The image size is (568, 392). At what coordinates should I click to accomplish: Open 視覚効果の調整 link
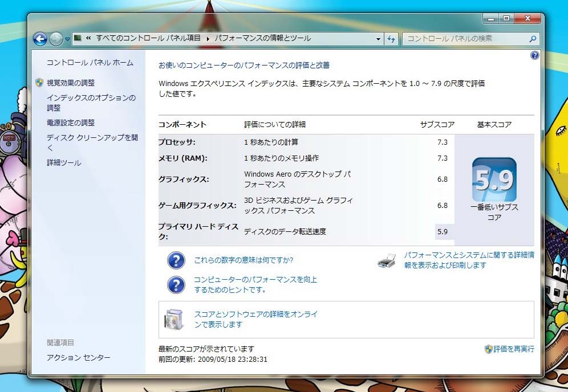(x=71, y=83)
